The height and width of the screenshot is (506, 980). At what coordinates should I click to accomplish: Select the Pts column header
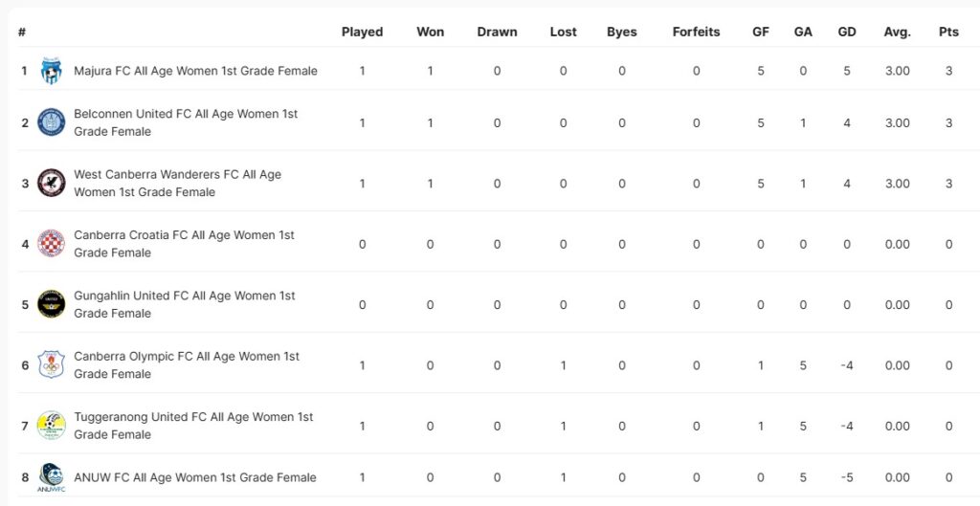pos(948,32)
